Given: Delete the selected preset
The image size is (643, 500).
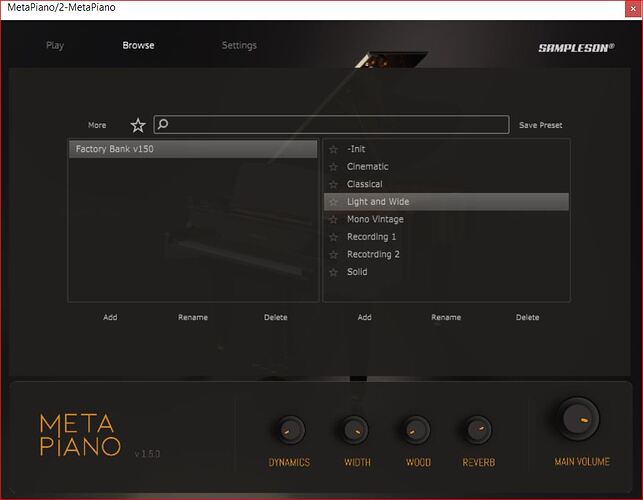Looking at the screenshot, I should 527,317.
